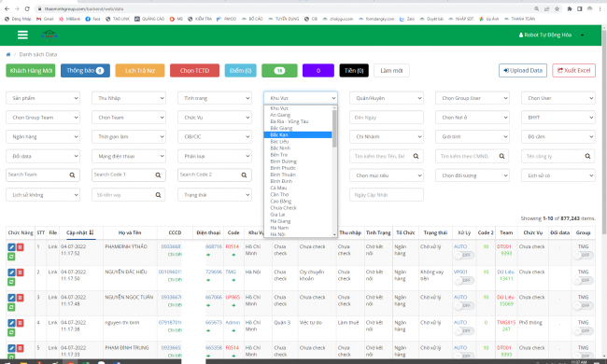Edit the NGUYỄN NGỌC TUẤN record
The height and width of the screenshot is (364, 607).
(x=11, y=298)
